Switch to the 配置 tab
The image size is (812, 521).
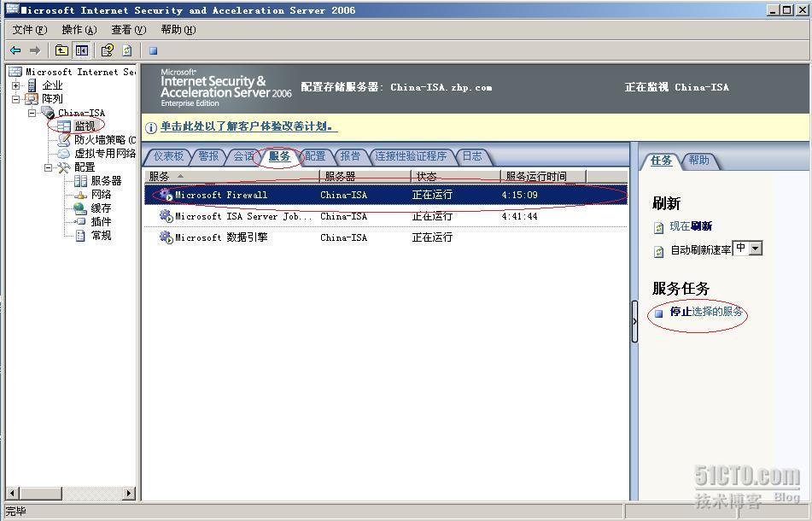tap(315, 156)
